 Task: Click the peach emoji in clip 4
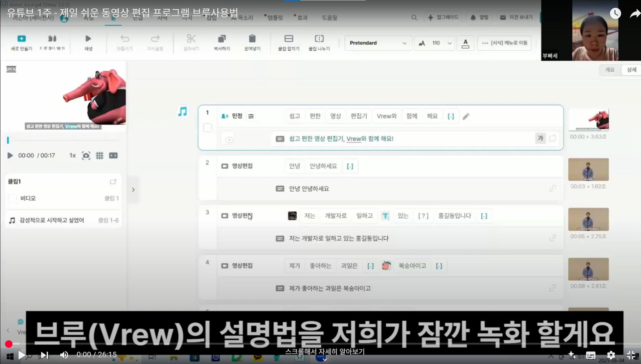tap(386, 266)
